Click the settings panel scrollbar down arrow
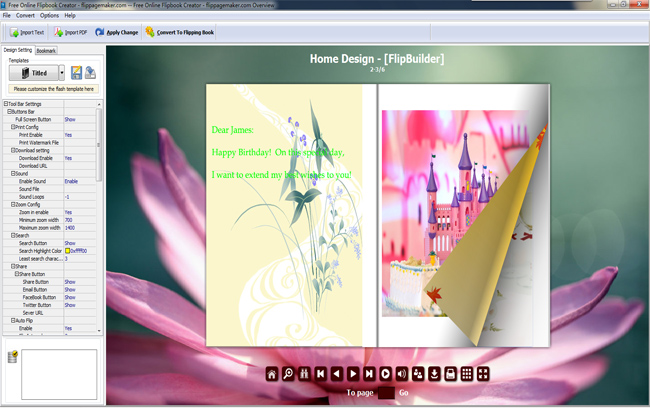This screenshot has height=408, width=650. (x=99, y=331)
